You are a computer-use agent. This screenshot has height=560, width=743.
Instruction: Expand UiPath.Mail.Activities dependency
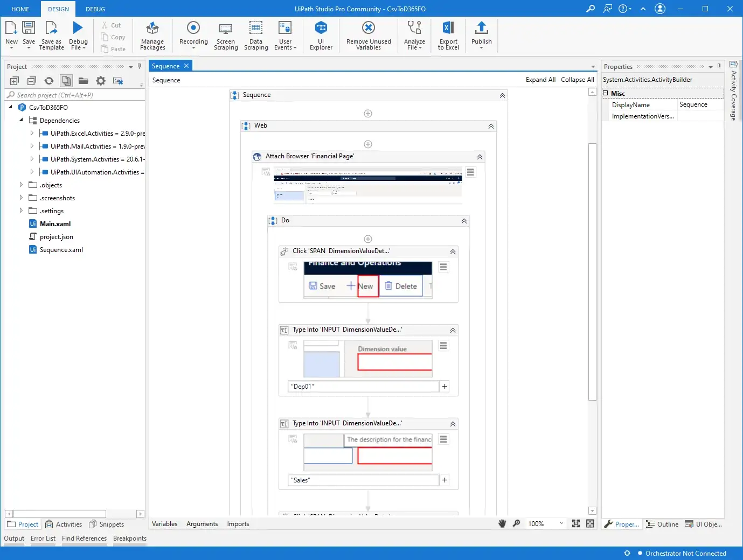32,146
